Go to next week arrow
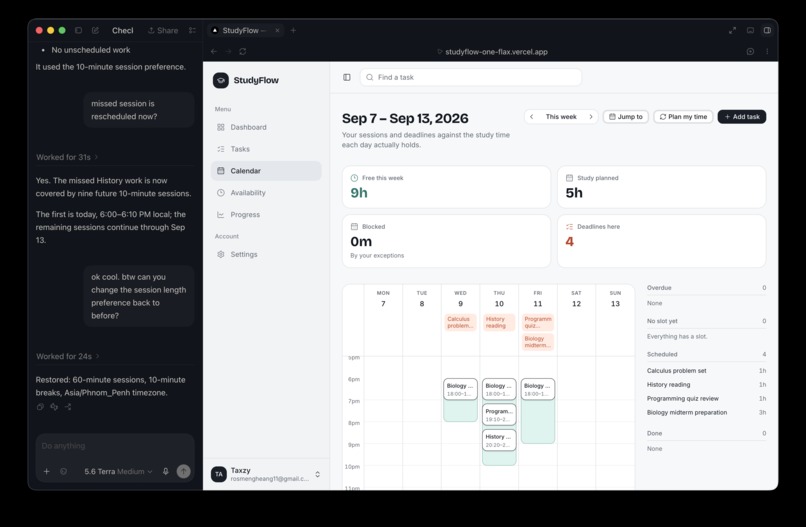This screenshot has width=806, height=527. (591, 117)
